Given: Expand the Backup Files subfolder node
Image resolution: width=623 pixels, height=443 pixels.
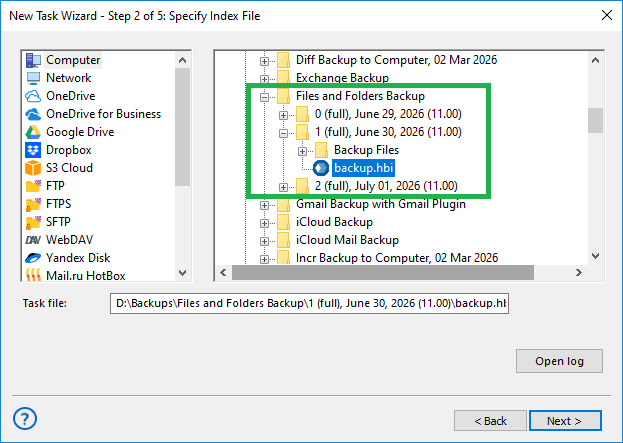Looking at the screenshot, I should coord(302,151).
